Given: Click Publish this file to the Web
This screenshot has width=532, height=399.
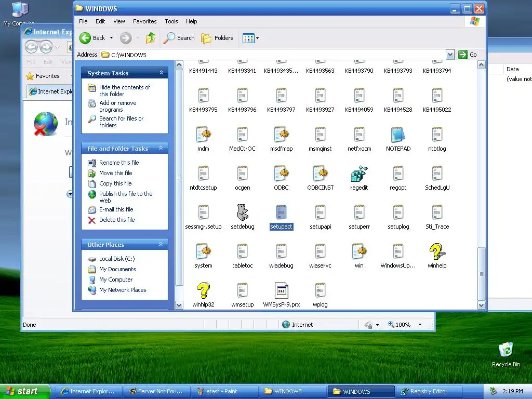Looking at the screenshot, I should coord(126,197).
